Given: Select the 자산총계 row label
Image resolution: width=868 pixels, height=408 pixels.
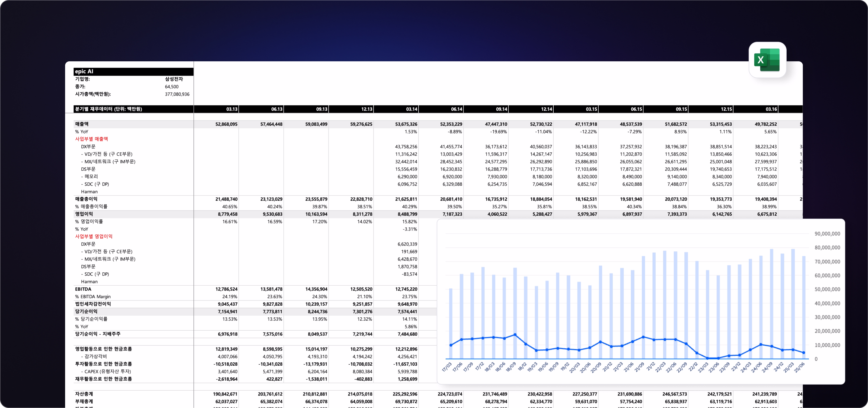Looking at the screenshot, I should (84, 394).
